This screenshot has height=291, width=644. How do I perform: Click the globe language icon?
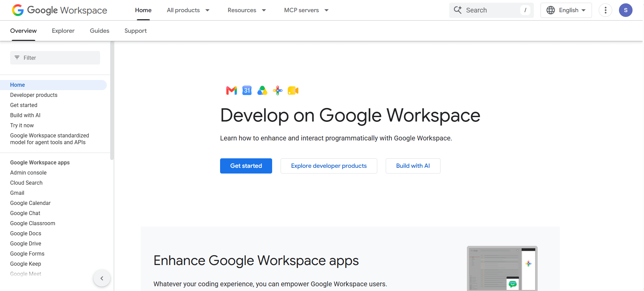pos(551,10)
